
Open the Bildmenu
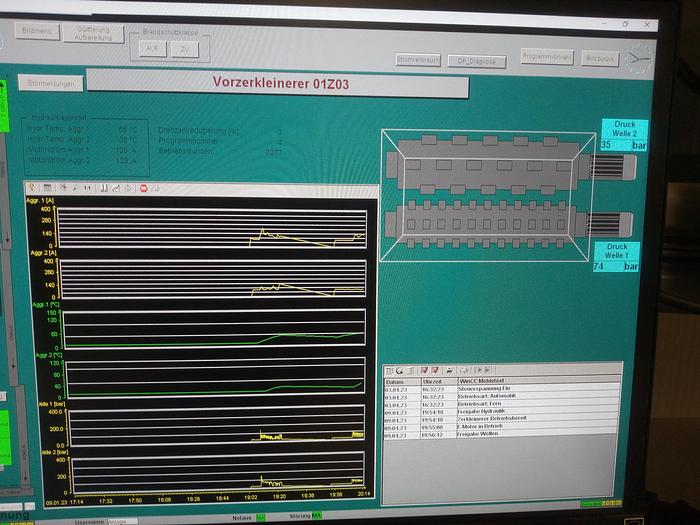coord(36,32)
